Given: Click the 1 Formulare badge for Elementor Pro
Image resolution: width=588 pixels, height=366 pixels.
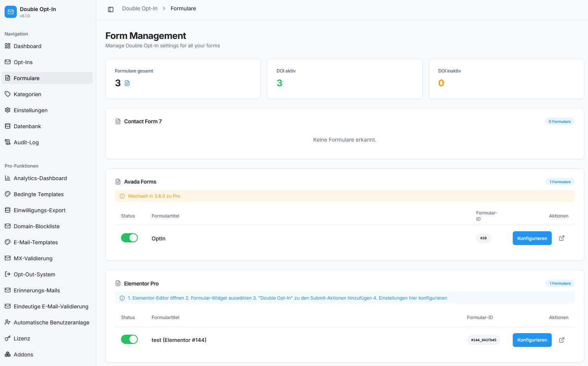Looking at the screenshot, I should (x=560, y=283).
